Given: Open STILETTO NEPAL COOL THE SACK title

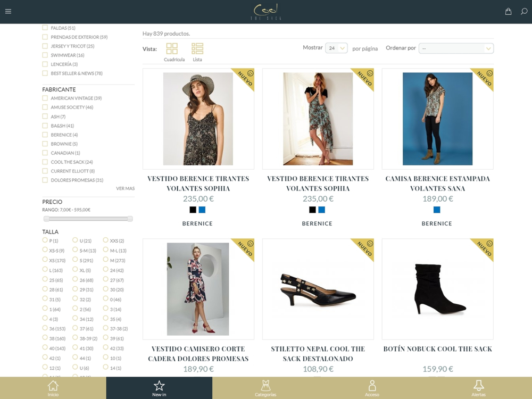Looking at the screenshot, I should [318, 354].
